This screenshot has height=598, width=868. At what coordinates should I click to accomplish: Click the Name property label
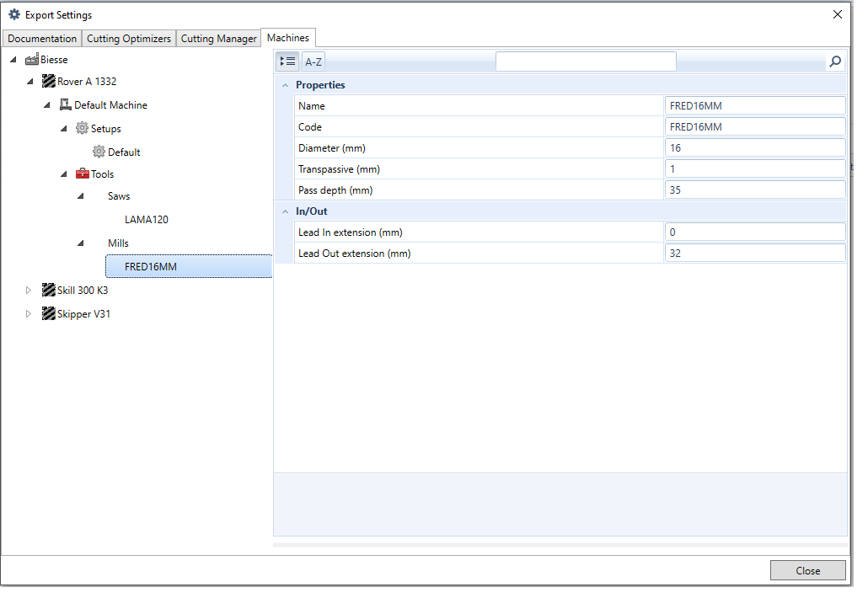(311, 105)
